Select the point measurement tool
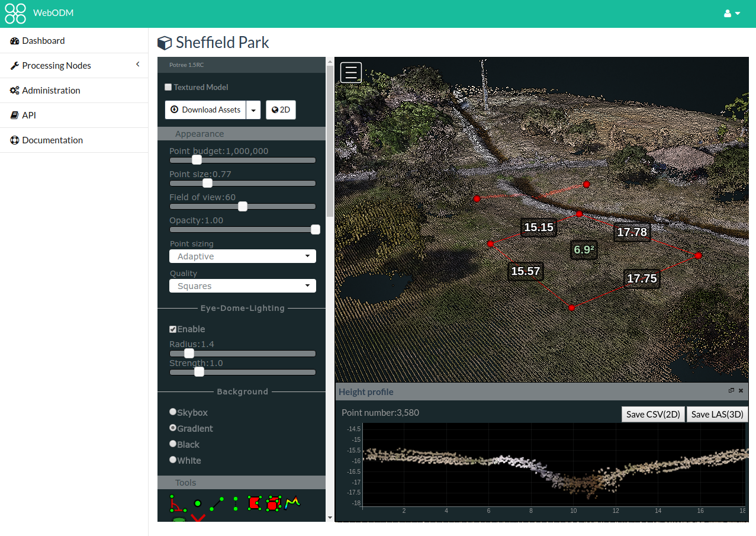The image size is (756, 536). (x=198, y=504)
